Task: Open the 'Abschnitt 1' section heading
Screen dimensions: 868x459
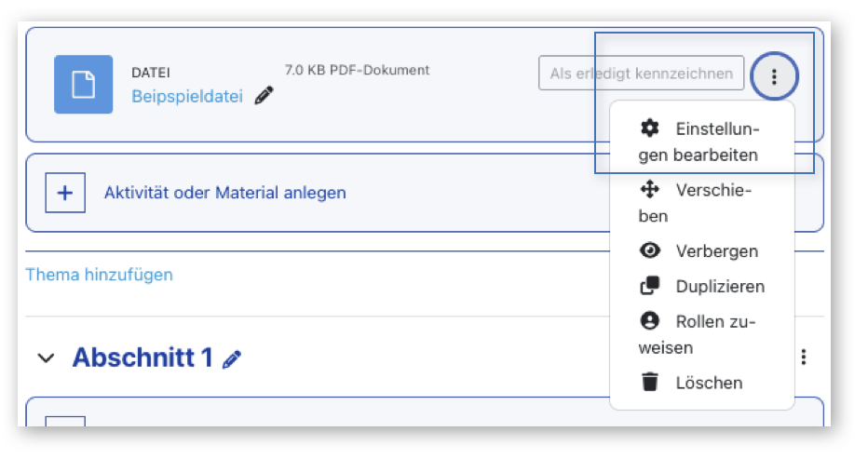Action: click(142, 358)
